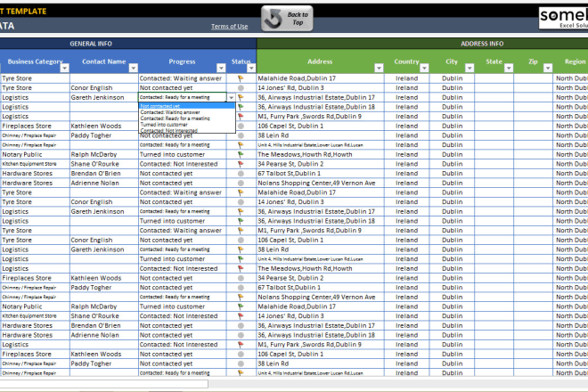Image resolution: width=588 pixels, height=392 pixels.
Task: Open the Progress column filter dropdown
Action: (x=221, y=68)
